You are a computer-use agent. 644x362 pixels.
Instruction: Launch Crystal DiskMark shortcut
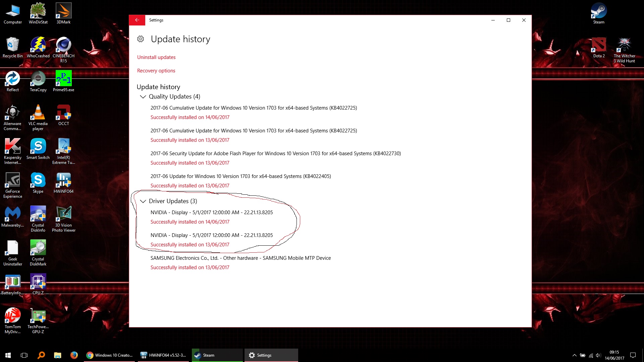click(x=38, y=253)
